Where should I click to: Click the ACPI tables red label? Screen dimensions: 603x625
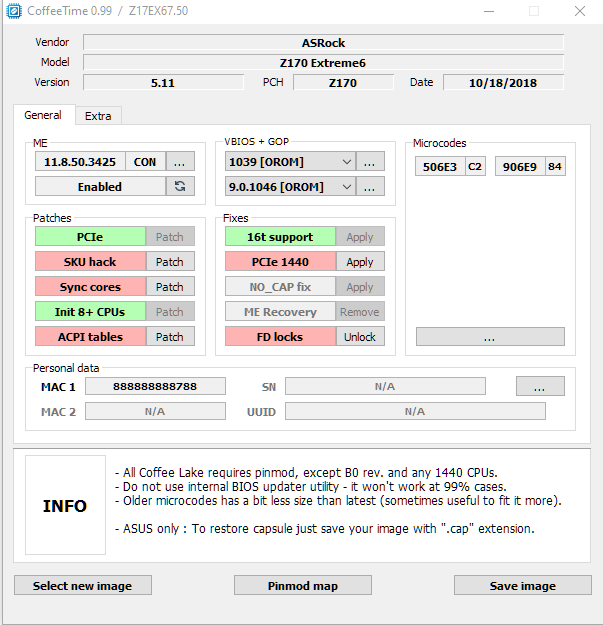[90, 337]
